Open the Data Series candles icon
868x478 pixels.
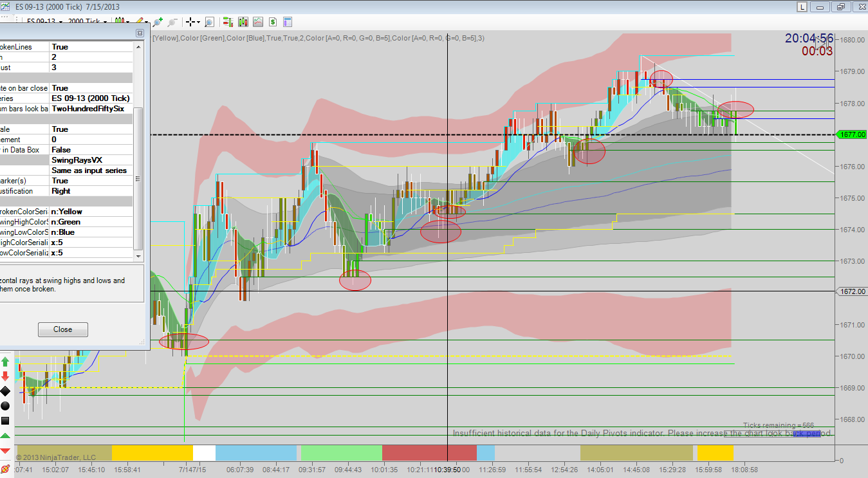tap(243, 21)
